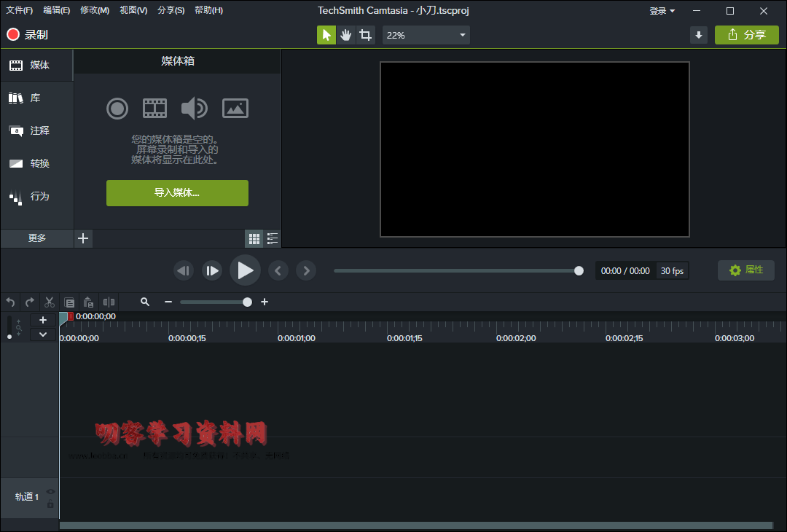
Task: Toggle the lock on 轨道 1
Action: (x=50, y=504)
